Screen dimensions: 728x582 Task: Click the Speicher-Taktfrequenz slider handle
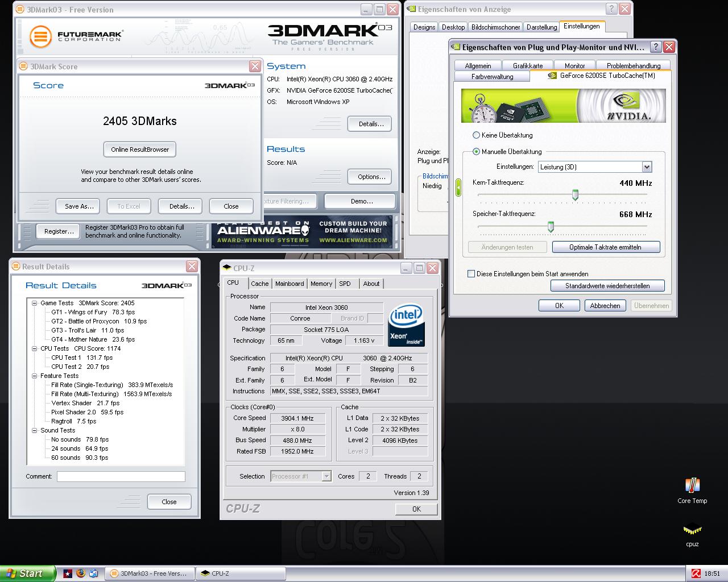point(551,227)
